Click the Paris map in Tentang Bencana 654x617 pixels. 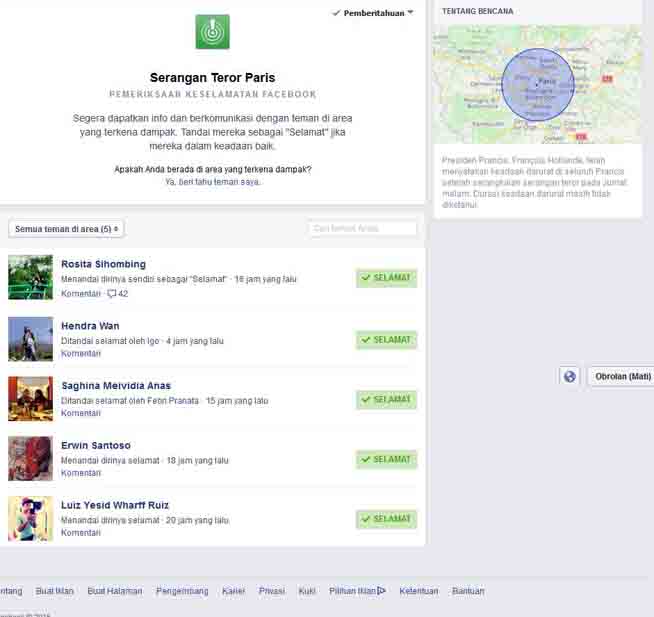click(537, 84)
